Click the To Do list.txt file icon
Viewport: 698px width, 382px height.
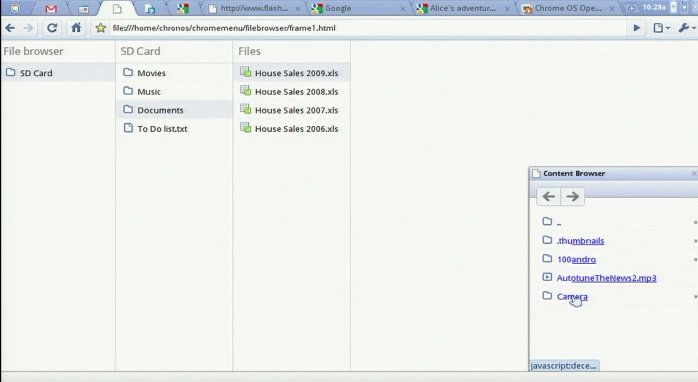click(128, 128)
